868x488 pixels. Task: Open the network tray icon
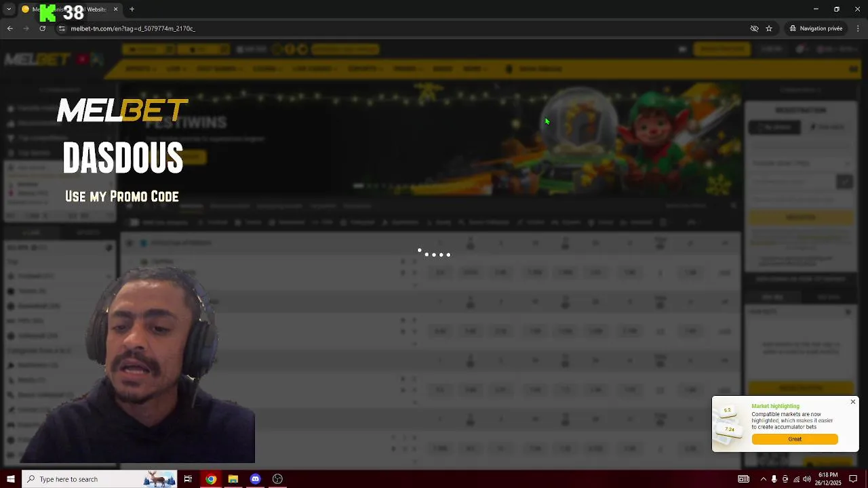(x=797, y=479)
